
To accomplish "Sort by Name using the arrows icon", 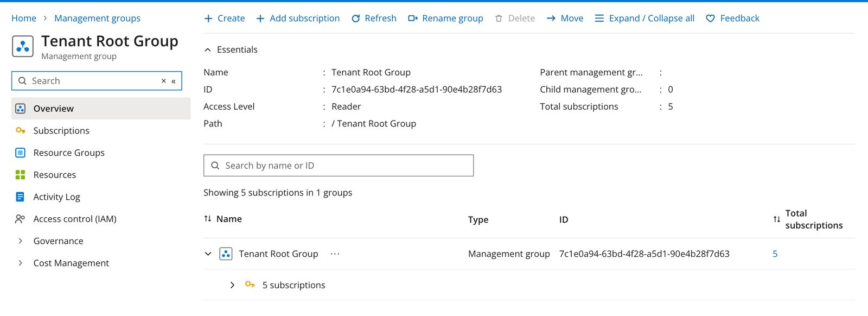I will (x=208, y=219).
